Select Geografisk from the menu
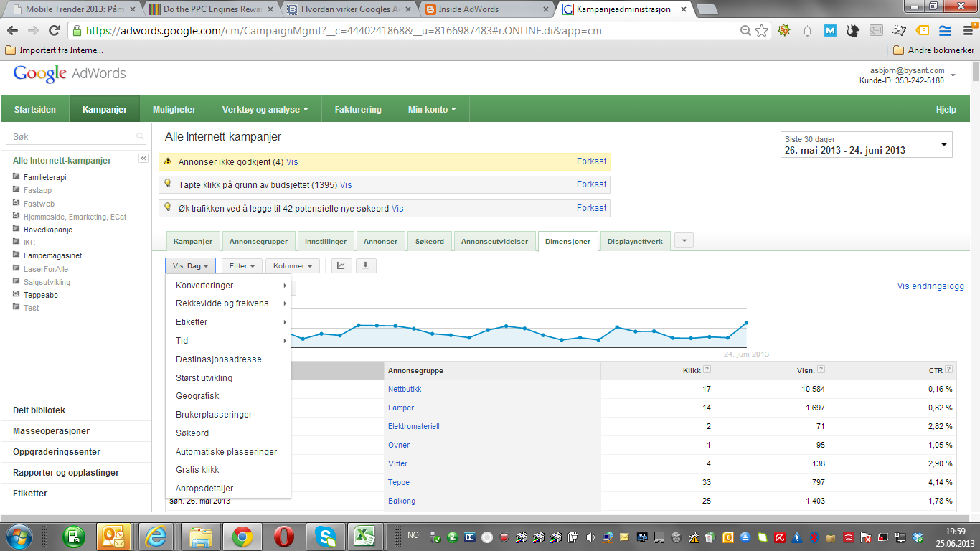Viewport: 980px width, 551px height. tap(228, 396)
